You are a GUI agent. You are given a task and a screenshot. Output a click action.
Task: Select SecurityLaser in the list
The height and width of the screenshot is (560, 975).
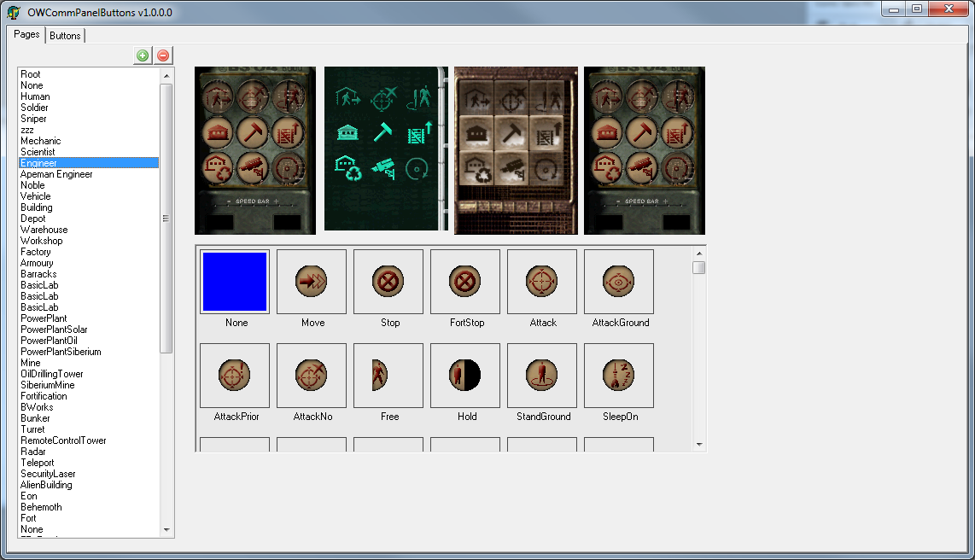pos(89,474)
